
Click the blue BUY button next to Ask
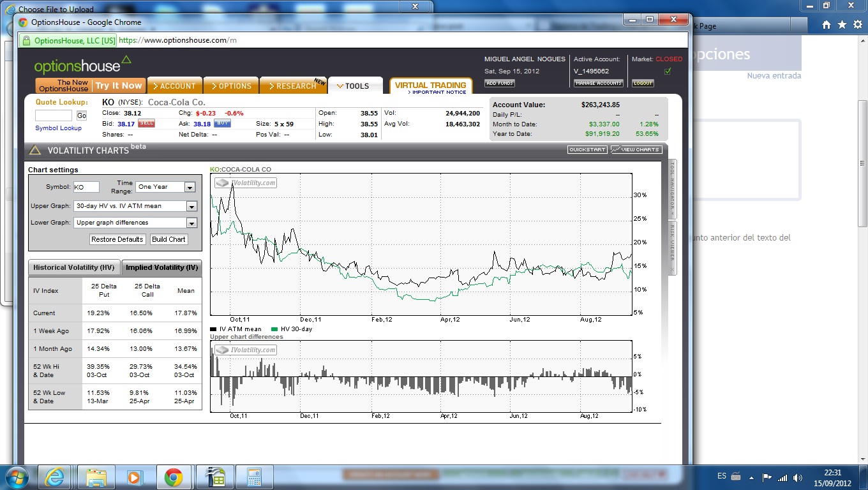tap(222, 124)
